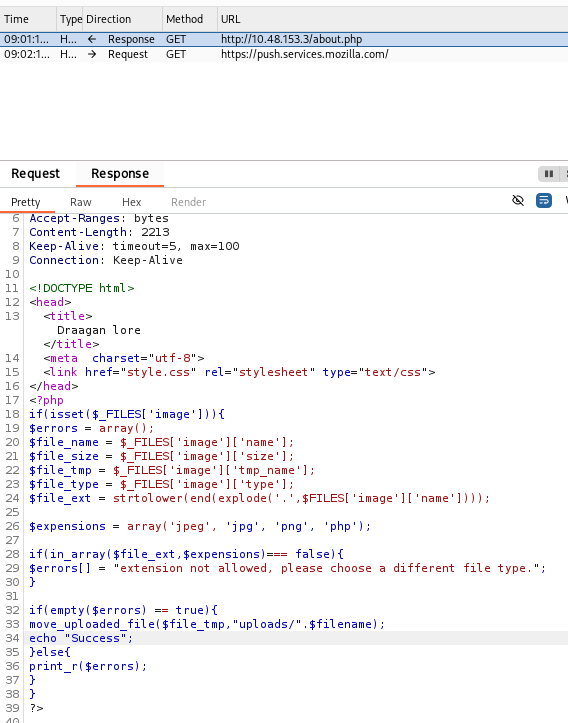Click the closing </title> tag line

click(x=71, y=344)
